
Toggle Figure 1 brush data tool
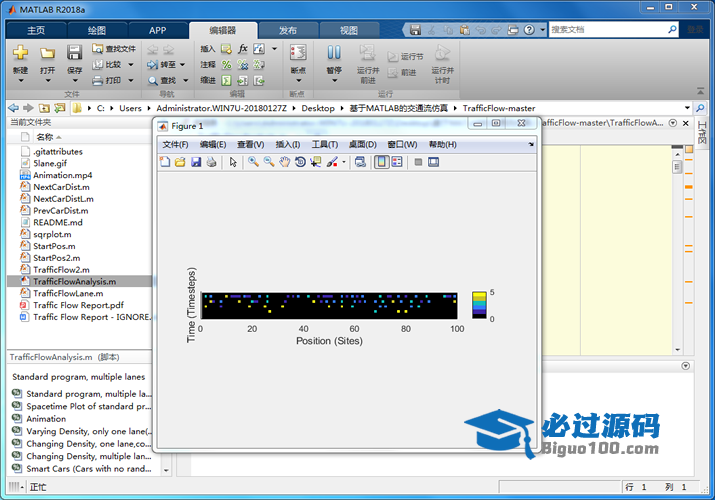(x=332, y=162)
